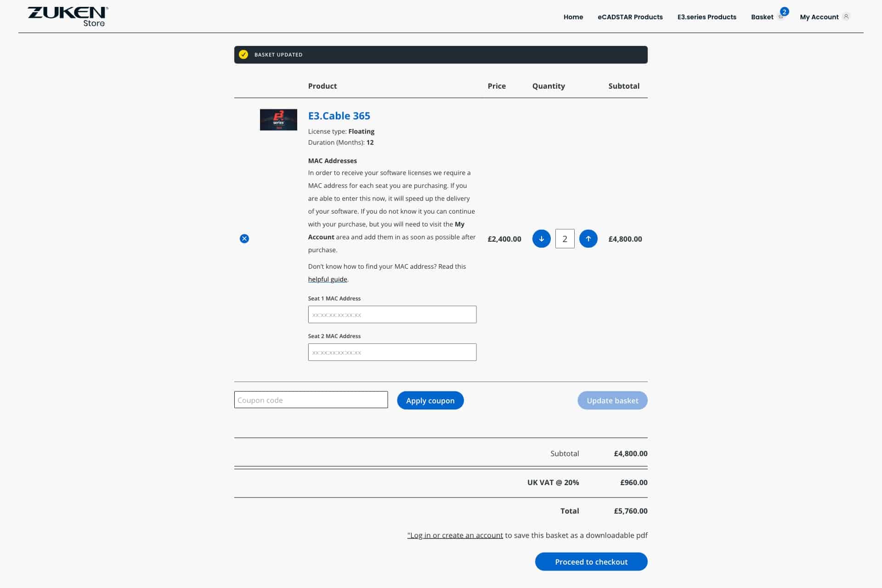
Task: Click Log in or create an account
Action: click(455, 535)
